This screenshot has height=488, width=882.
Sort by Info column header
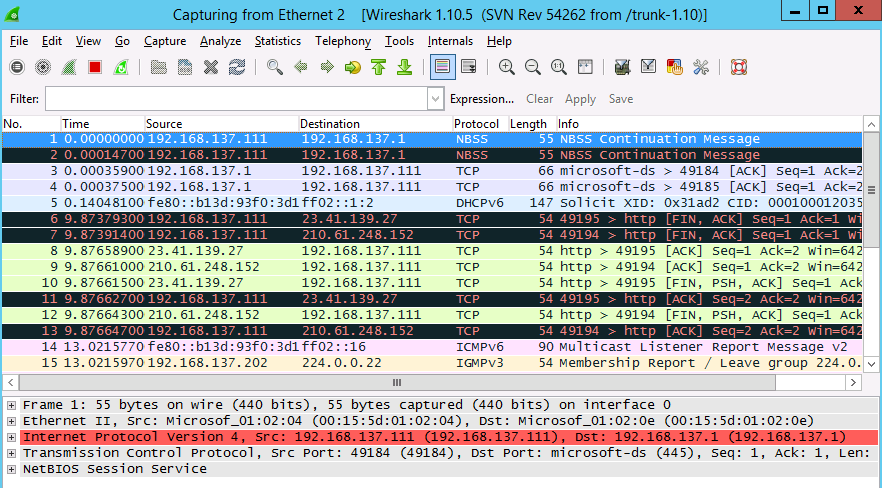[709, 124]
